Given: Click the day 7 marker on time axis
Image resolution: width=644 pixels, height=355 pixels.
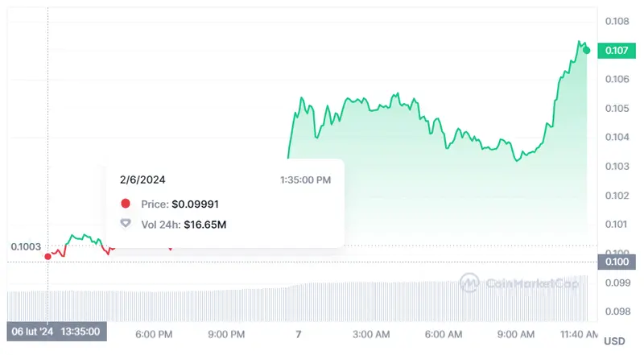Looking at the screenshot, I should pyautogui.click(x=299, y=334).
